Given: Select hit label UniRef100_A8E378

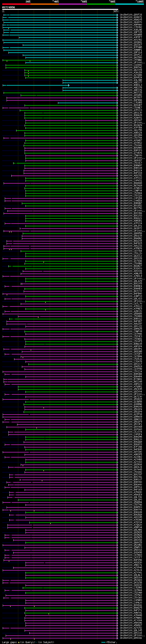Looking at the screenshot, I should (131, 88).
